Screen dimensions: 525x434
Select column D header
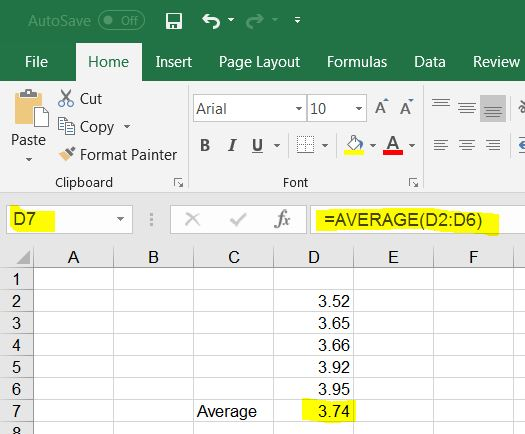(313, 257)
